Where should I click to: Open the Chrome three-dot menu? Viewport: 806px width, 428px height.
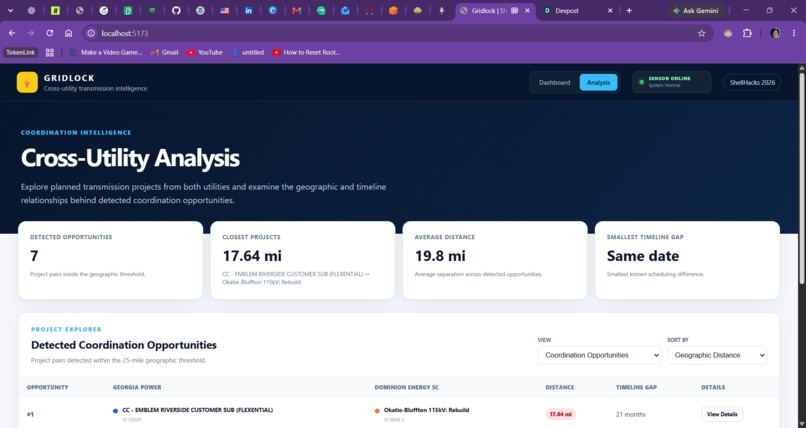[794, 33]
